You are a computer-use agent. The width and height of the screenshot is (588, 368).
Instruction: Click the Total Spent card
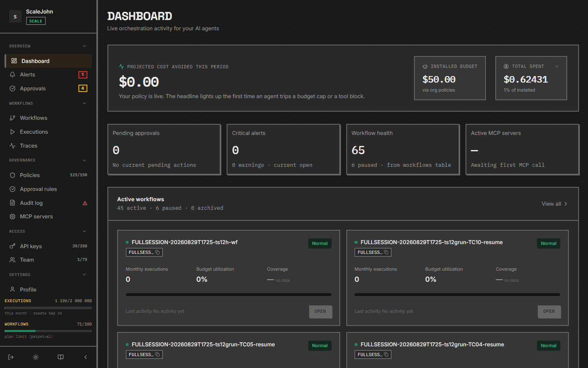(x=531, y=78)
